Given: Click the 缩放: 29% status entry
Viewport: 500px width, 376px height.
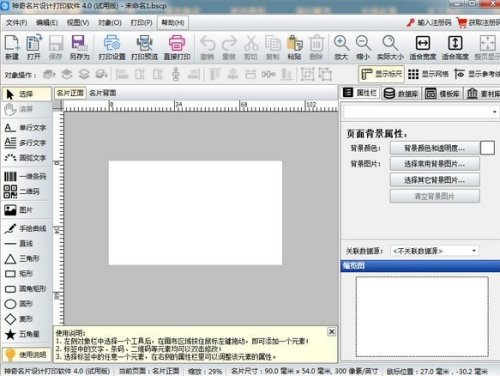Looking at the screenshot, I should click(205, 371).
